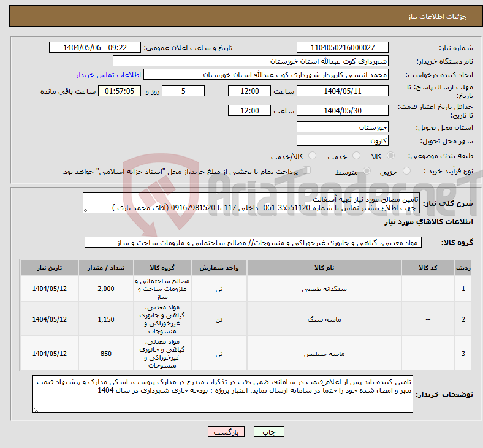The image size is (483, 448).
Task: Click the شماره نیاز field 1104050216000027
Action: coord(342,48)
